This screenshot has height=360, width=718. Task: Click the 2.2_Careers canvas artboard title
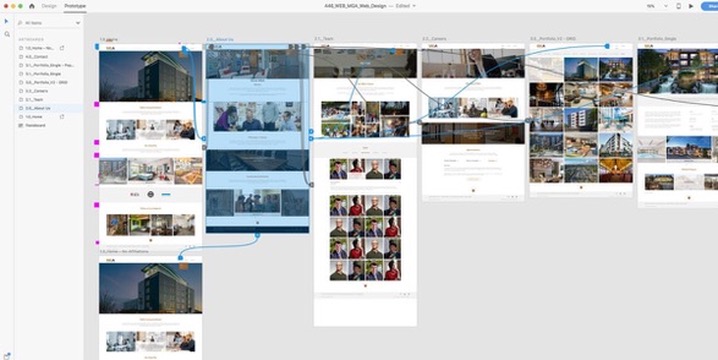[x=434, y=39]
